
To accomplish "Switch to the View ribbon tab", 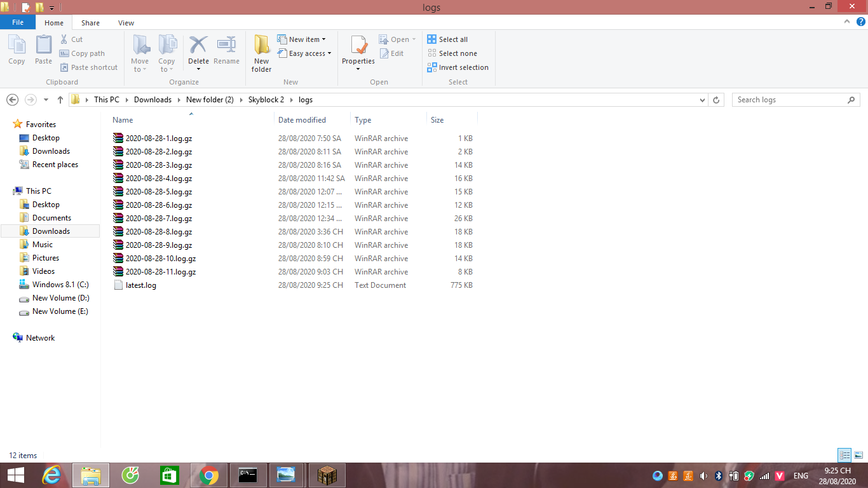I will point(126,23).
